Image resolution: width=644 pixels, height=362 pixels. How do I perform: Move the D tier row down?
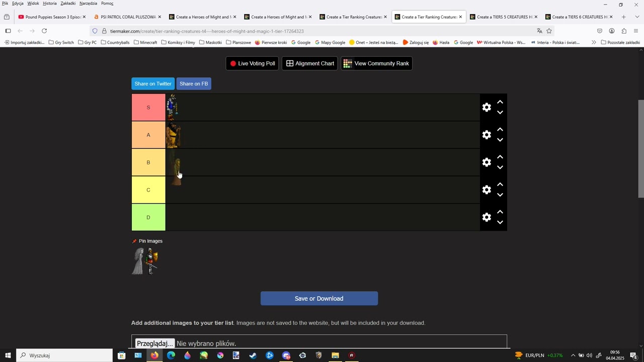500,223
